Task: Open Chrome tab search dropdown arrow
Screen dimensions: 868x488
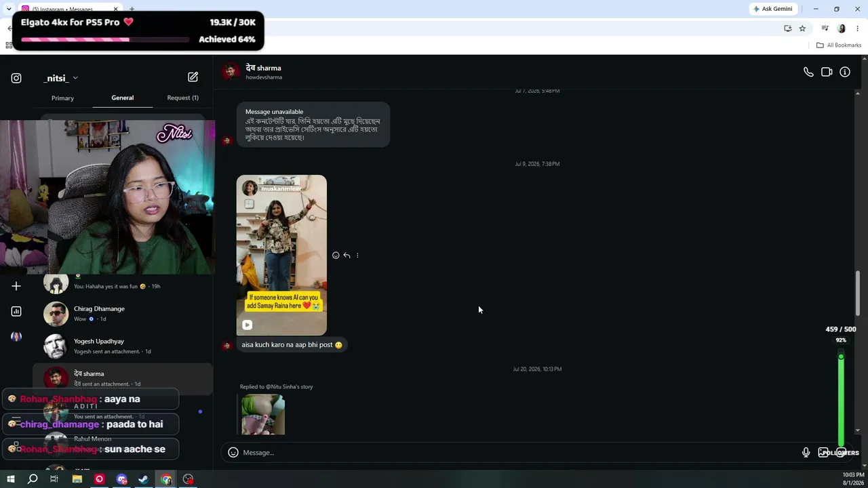Action: click(8, 9)
